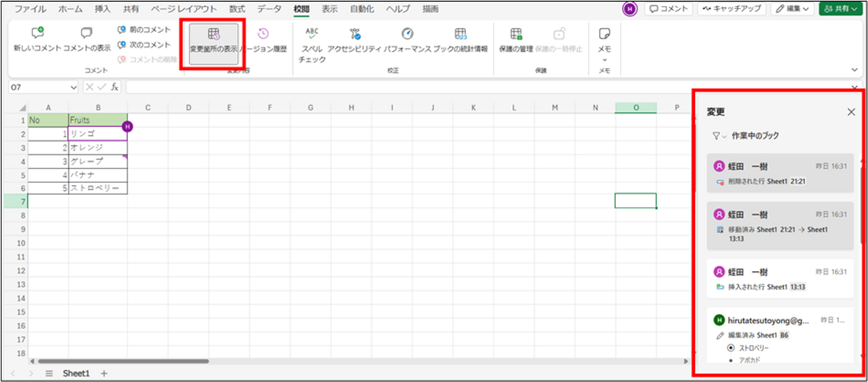Select cell containing オレンジ

[x=98, y=148]
